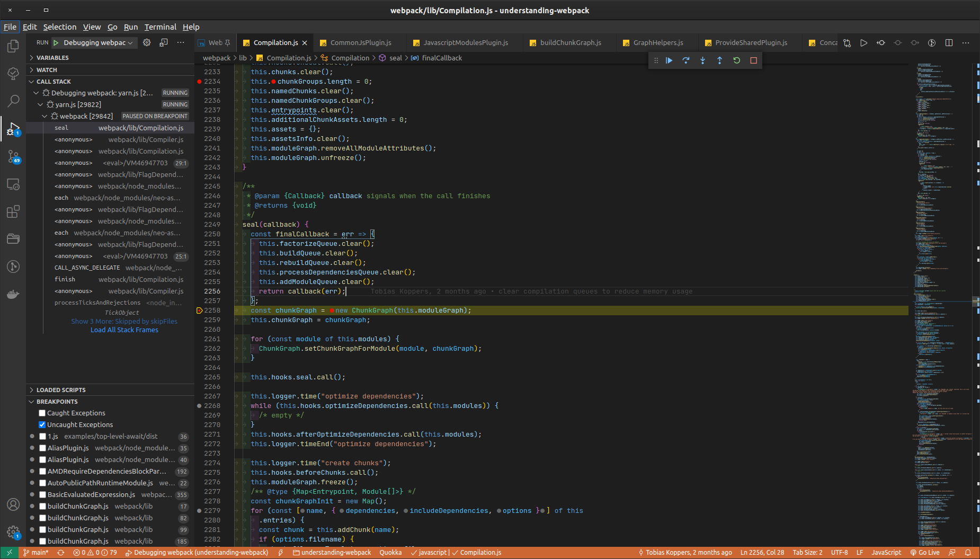The height and width of the screenshot is (559, 980).
Task: Enable the AliasPlugin.js breakpoint checkbox
Action: (x=42, y=448)
